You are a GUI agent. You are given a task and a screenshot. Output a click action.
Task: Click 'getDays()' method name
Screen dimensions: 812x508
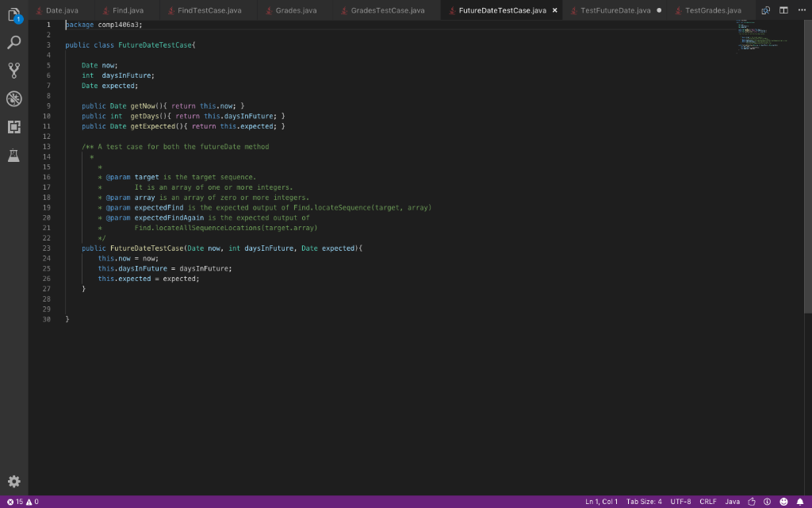[x=148, y=116]
